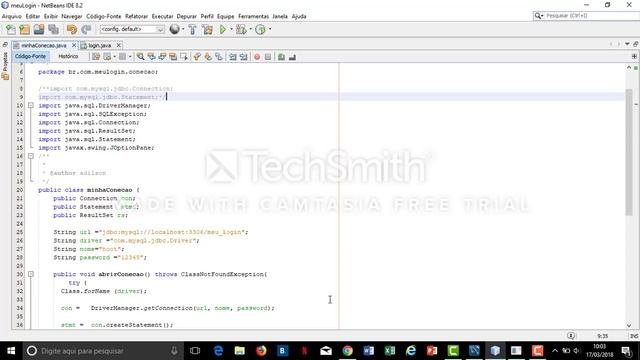Switch to minhaConecao.java tab
This screenshot has width=640, height=360.
pos(44,45)
